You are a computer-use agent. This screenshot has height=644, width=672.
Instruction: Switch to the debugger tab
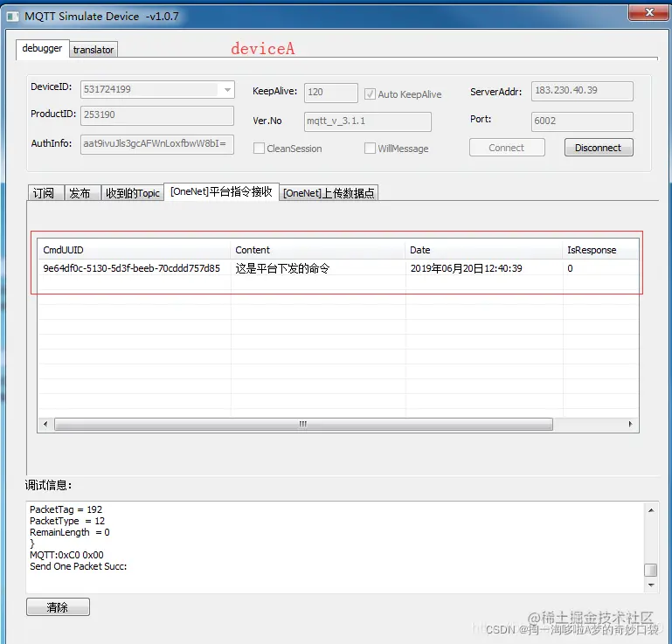coord(42,49)
